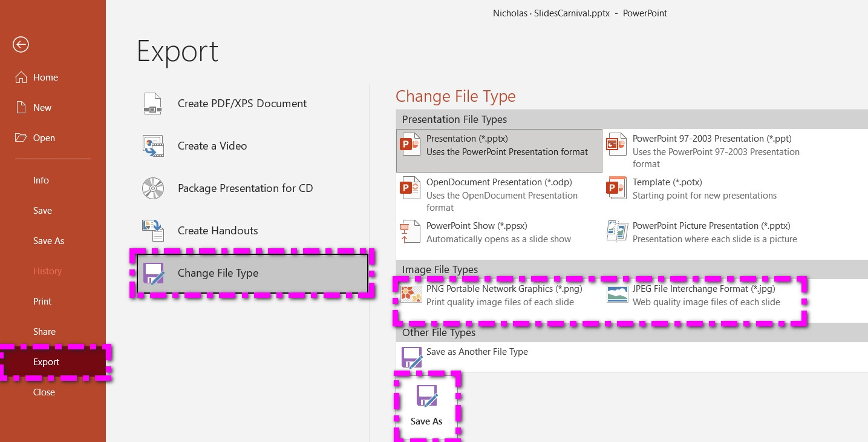Click the PowerPoint Picture Presentation option
Image resolution: width=868 pixels, height=442 pixels.
pos(711,232)
